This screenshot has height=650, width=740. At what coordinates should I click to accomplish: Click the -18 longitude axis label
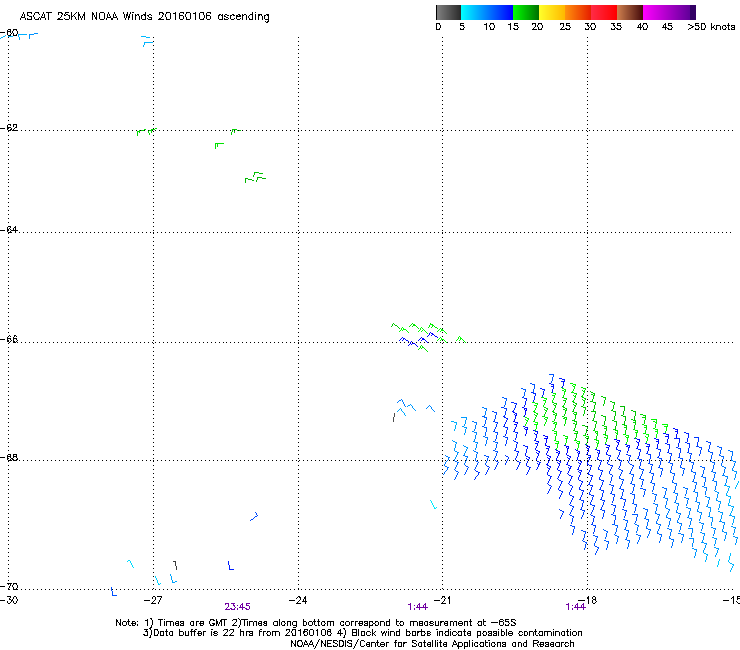(588, 600)
